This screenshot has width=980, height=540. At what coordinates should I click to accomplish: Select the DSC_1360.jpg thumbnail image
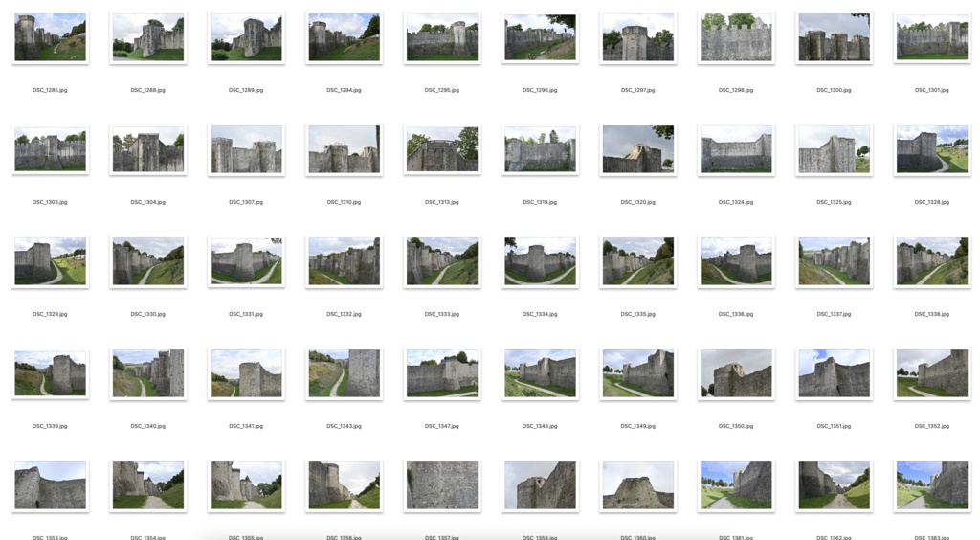pyautogui.click(x=638, y=485)
